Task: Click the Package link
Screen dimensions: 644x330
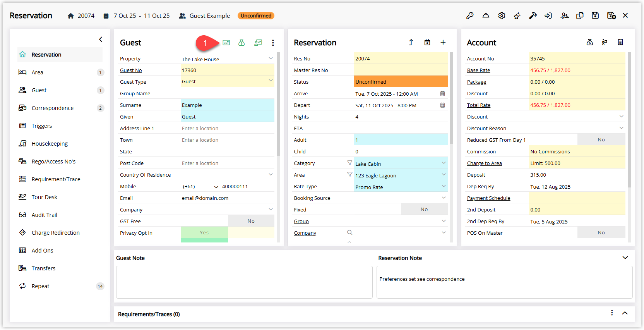Action: (x=476, y=82)
